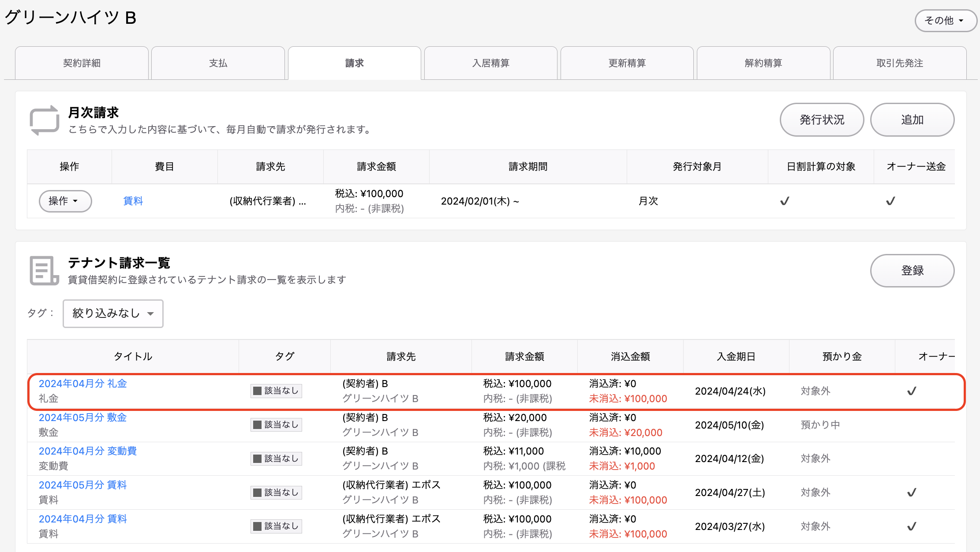Click the 税込: ¥20,000 invoice amount
980x552 pixels.
515,418
